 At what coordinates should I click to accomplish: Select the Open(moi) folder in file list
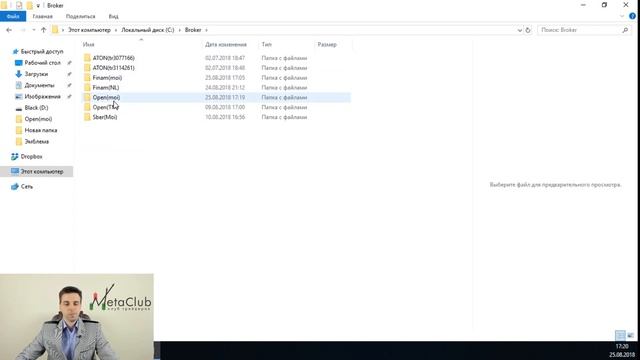point(106,97)
